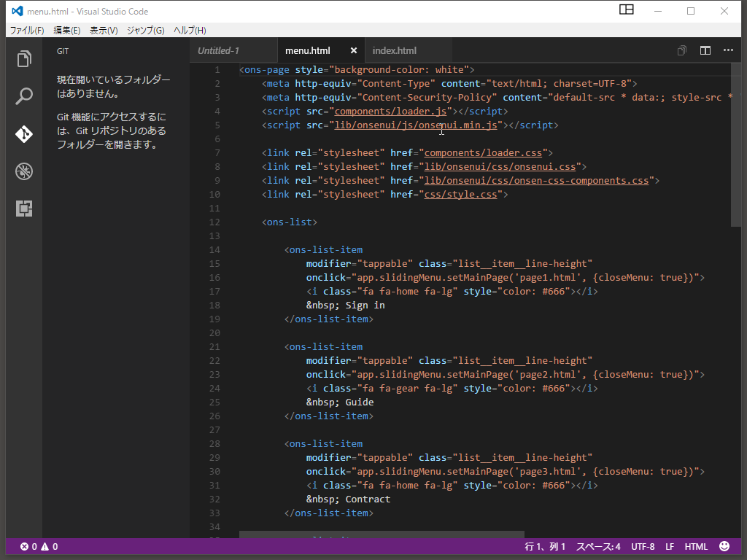Image resolution: width=747 pixels, height=560 pixels.
Task: Follow the lib/onsenui/css/onsenui.css link
Action: click(500, 167)
